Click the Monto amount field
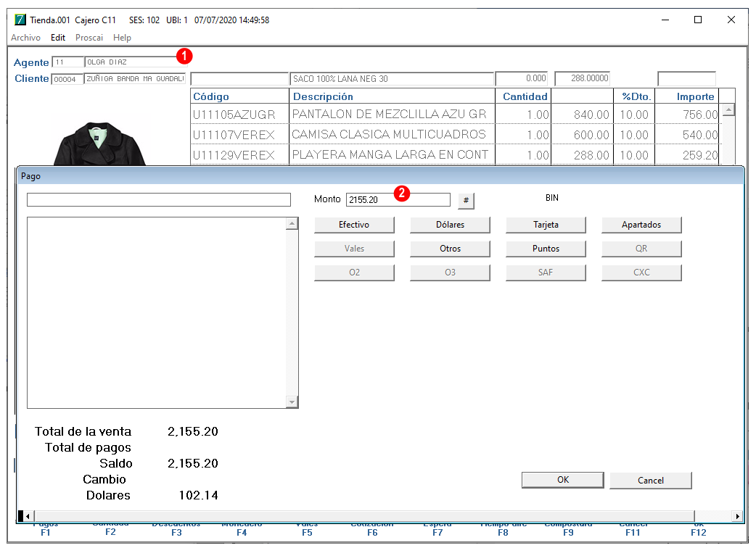756x548 pixels. pos(398,199)
